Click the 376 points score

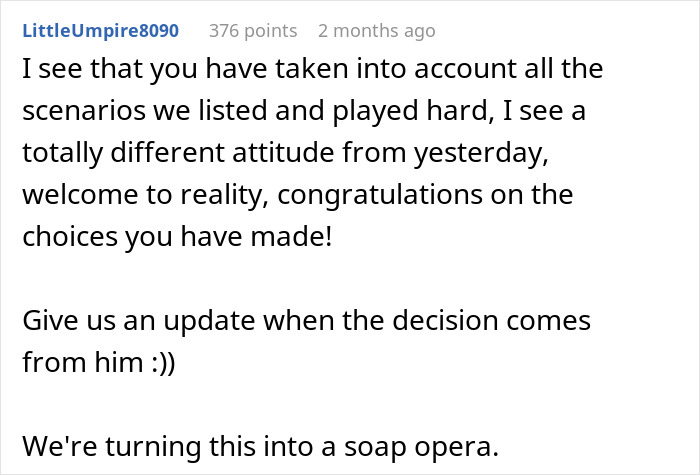253,31
